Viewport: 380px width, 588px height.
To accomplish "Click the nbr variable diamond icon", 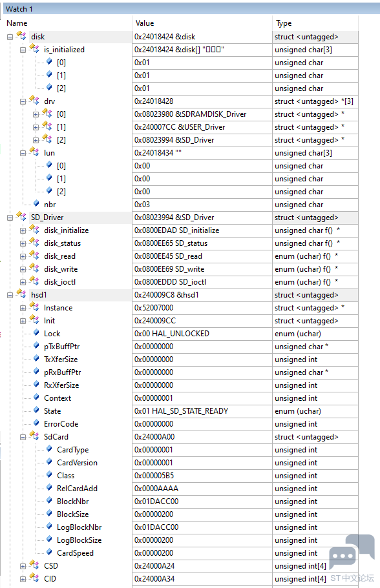I will pyautogui.click(x=36, y=203).
